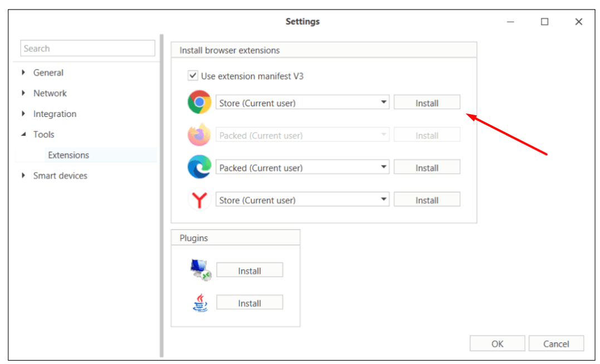This screenshot has height=364, width=600.
Task: Focus the settings Search field
Action: coord(87,48)
